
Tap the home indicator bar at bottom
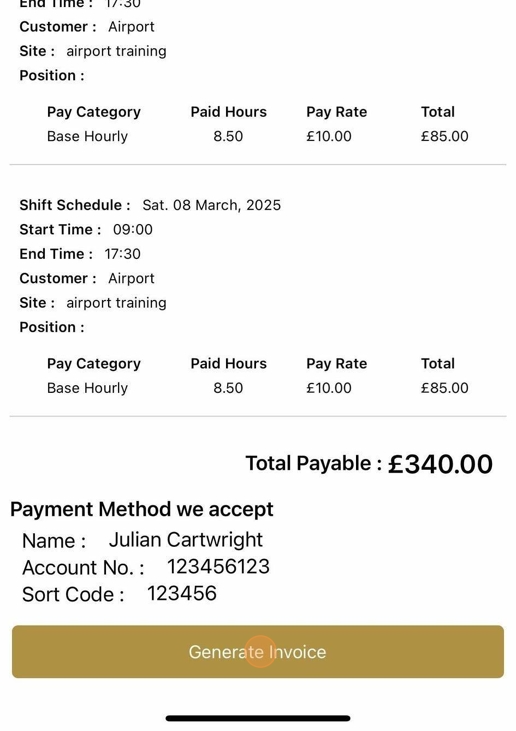click(x=258, y=718)
